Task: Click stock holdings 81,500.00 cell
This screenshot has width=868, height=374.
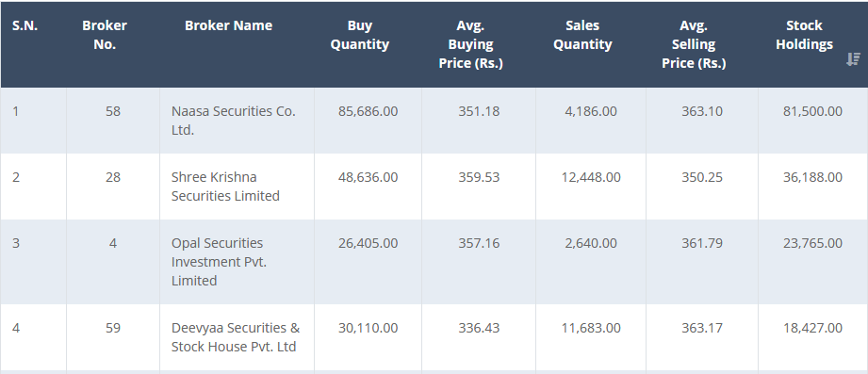Action: point(812,111)
